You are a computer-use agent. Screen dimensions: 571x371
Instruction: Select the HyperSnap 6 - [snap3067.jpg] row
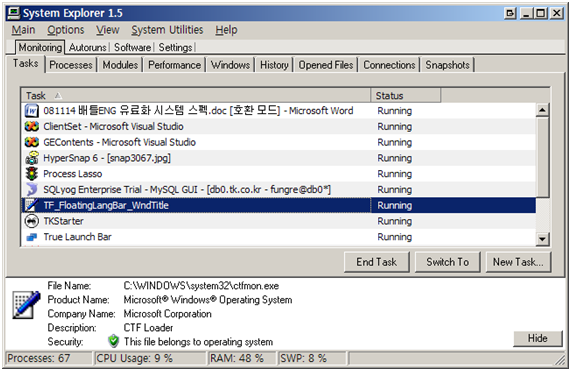[279, 158]
